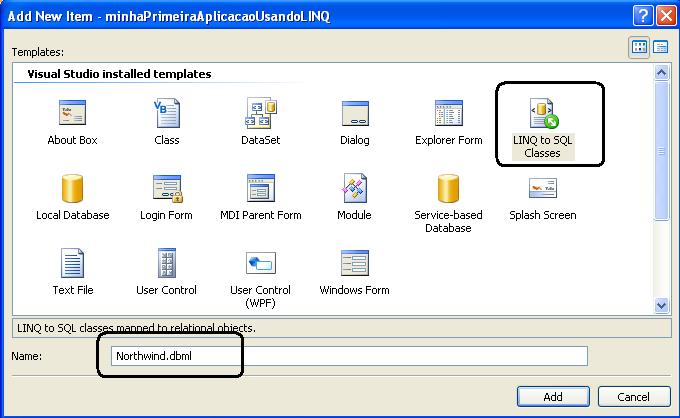Choose the MDI Parent Form icon
The width and height of the screenshot is (680, 418).
[x=261, y=188]
